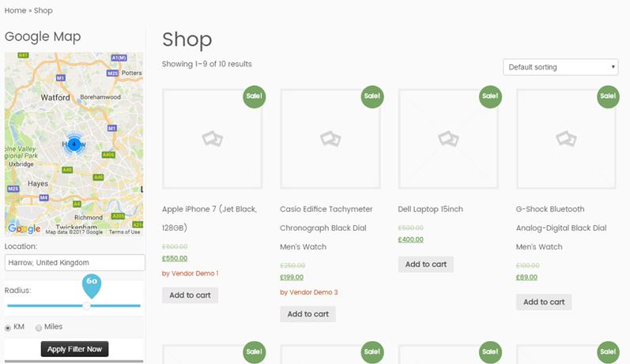630x364 pixels.
Task: Click the Apple iPhone 7 placeholder image
Action: (x=212, y=139)
